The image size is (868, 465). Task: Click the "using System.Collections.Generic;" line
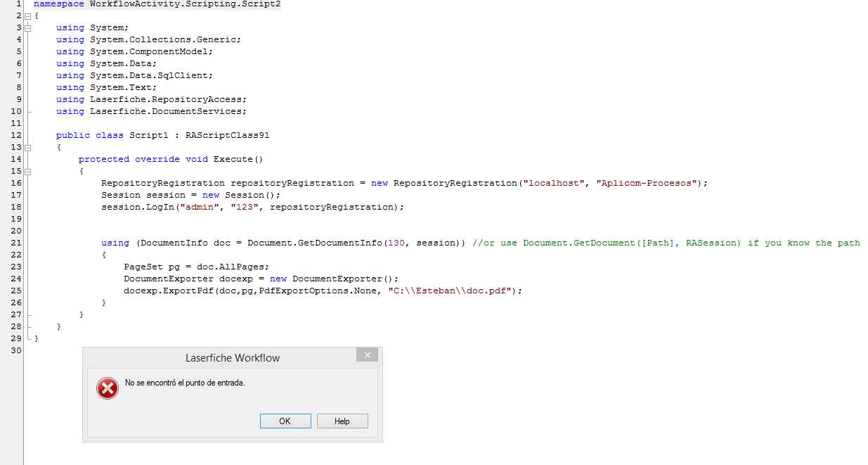[x=148, y=39]
